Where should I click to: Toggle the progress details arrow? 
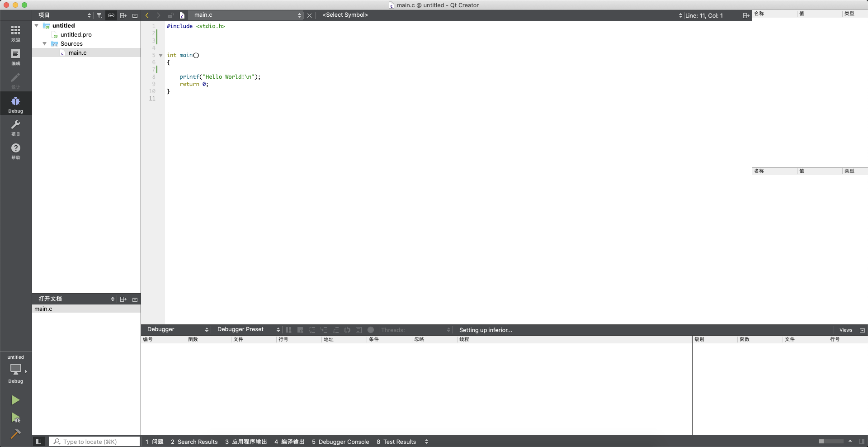[850, 441]
